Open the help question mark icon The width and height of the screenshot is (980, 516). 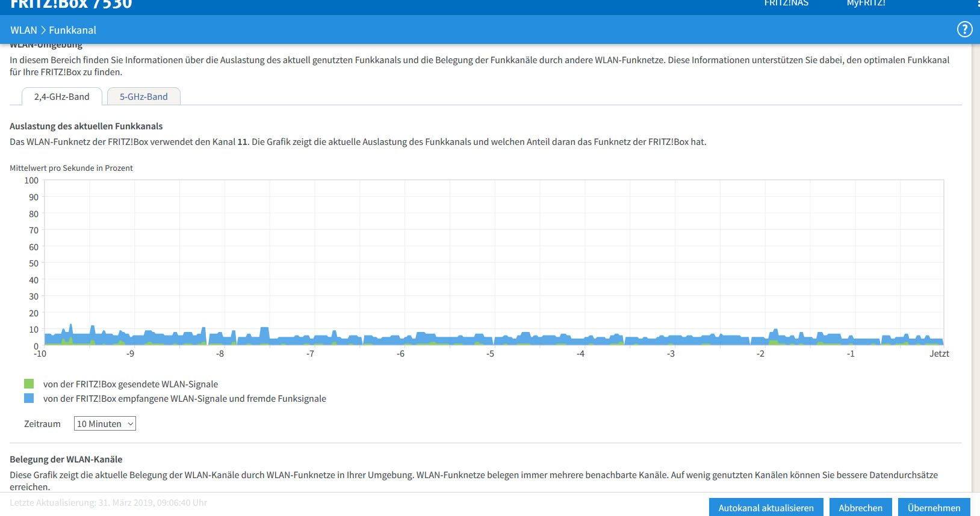[x=964, y=29]
